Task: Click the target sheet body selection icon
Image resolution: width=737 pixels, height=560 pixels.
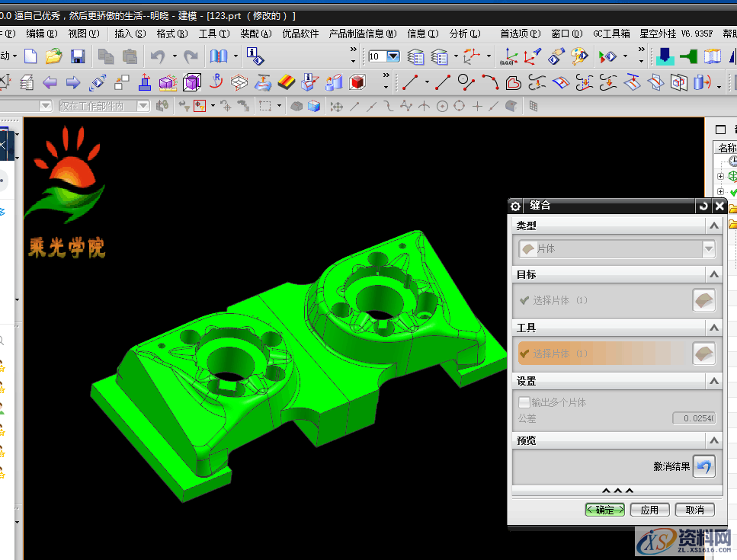Action: [703, 300]
